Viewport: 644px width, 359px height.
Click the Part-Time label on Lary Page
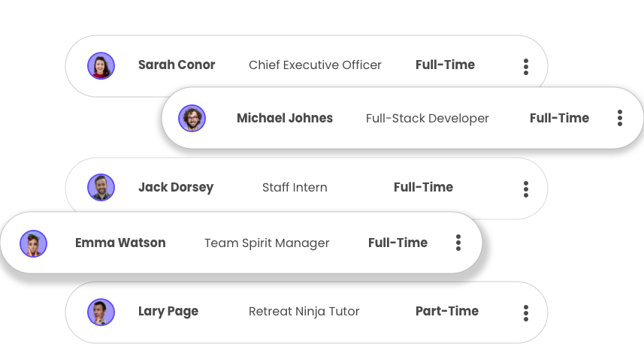[x=447, y=311]
